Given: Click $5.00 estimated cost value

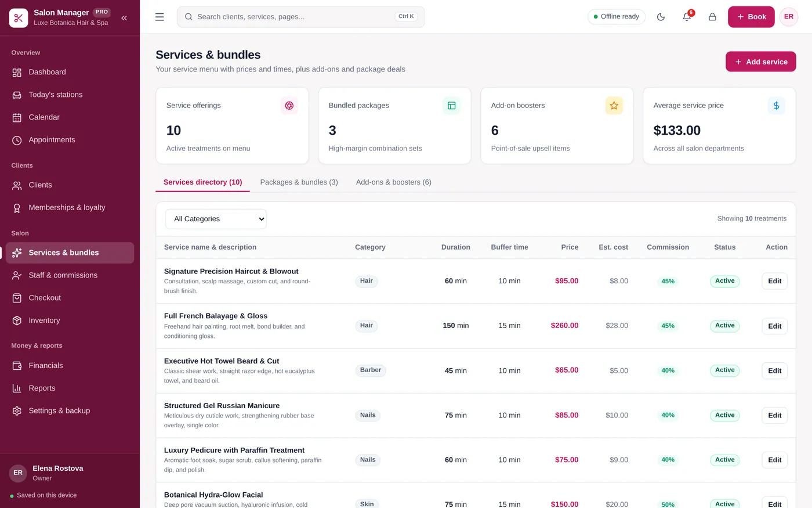Looking at the screenshot, I should tap(619, 370).
